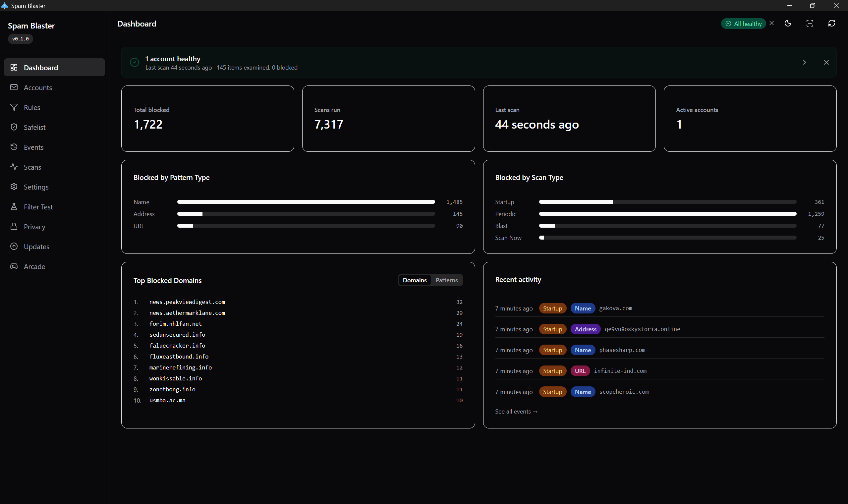Viewport: 848px width, 504px height.
Task: Click the Active accounts card
Action: tap(750, 119)
